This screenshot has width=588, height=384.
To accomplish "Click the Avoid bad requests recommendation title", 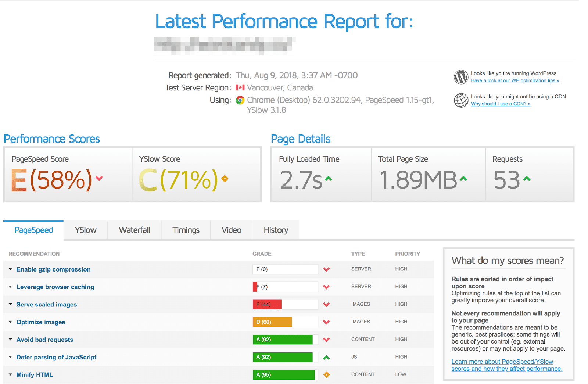I will coord(45,340).
